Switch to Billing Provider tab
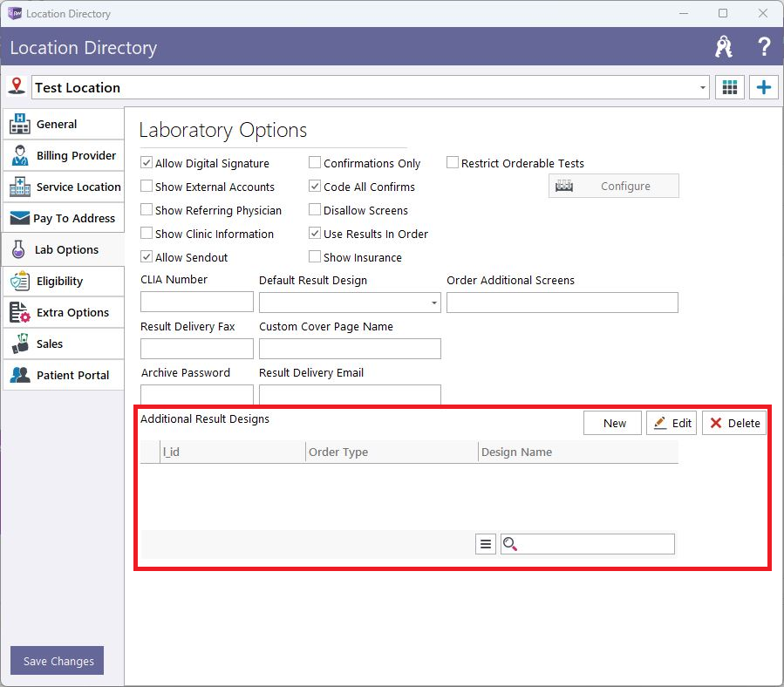The width and height of the screenshot is (784, 687). click(x=64, y=155)
